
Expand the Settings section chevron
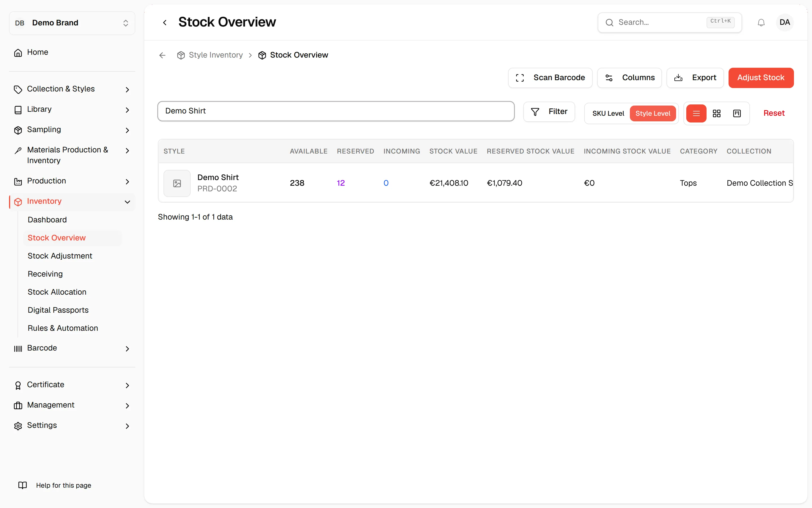click(x=127, y=426)
